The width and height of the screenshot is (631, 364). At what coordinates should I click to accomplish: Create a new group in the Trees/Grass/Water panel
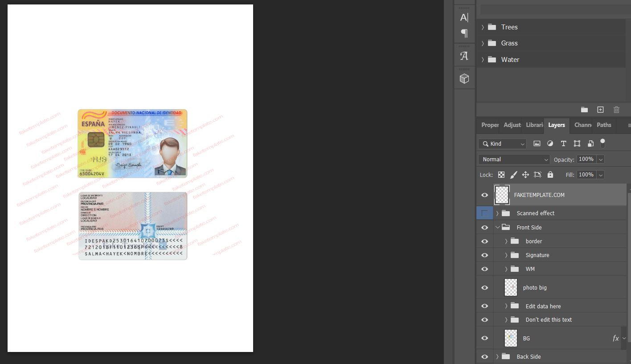tap(584, 110)
